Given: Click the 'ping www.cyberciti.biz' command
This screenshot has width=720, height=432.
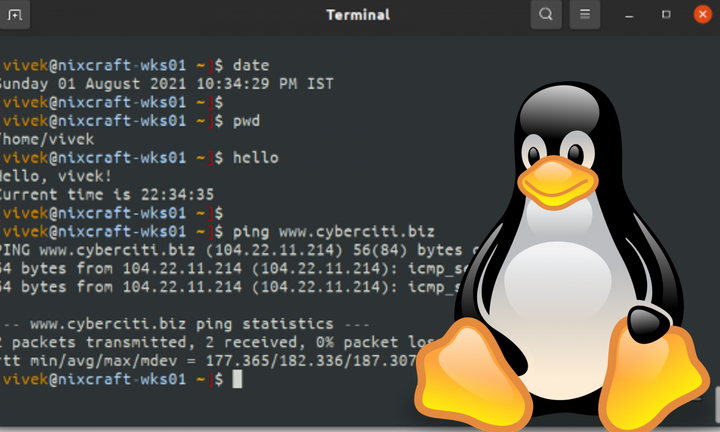Looking at the screenshot, I should 333,231.
